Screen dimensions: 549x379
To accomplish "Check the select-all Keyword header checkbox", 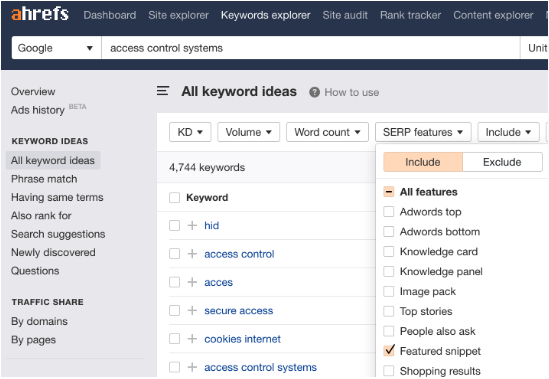I will (x=174, y=198).
